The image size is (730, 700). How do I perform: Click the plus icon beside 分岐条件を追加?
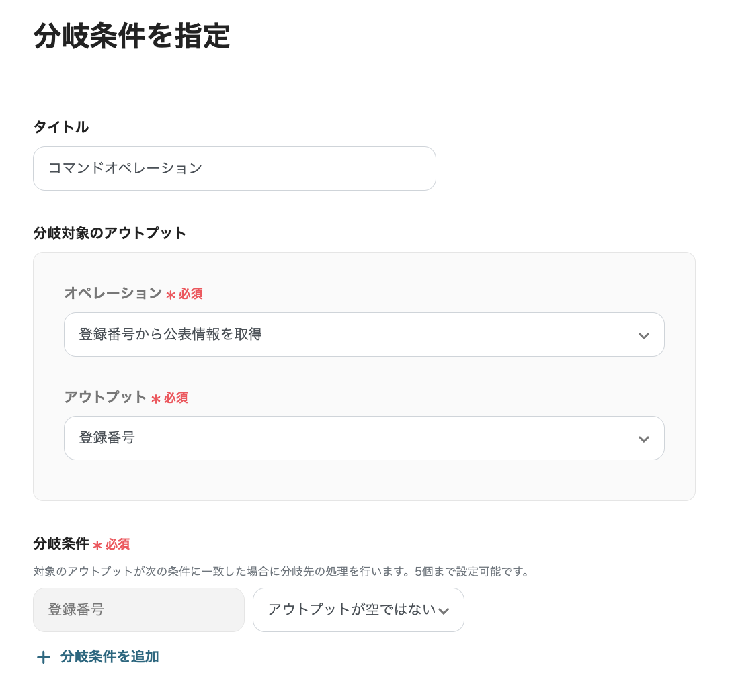tap(43, 657)
